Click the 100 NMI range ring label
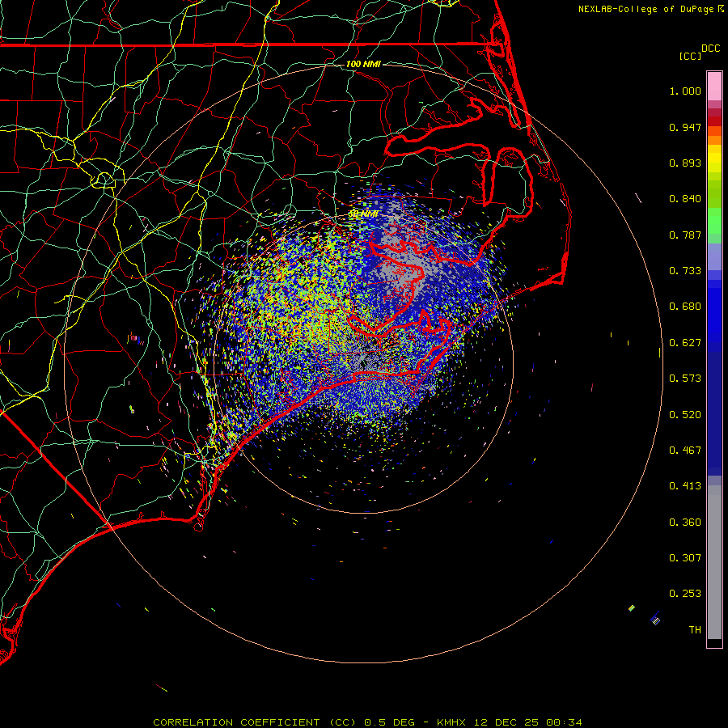Screen dimensions: 728x728 point(363,64)
